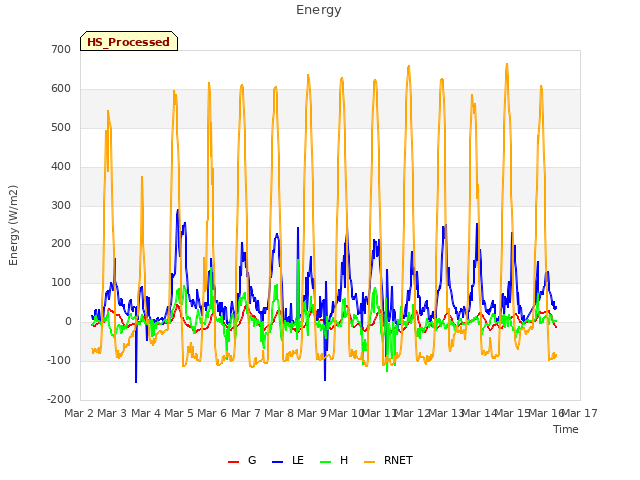Click the 'Mar 12' x-axis tick label
The width and height of the screenshot is (640, 480).
(x=412, y=413)
